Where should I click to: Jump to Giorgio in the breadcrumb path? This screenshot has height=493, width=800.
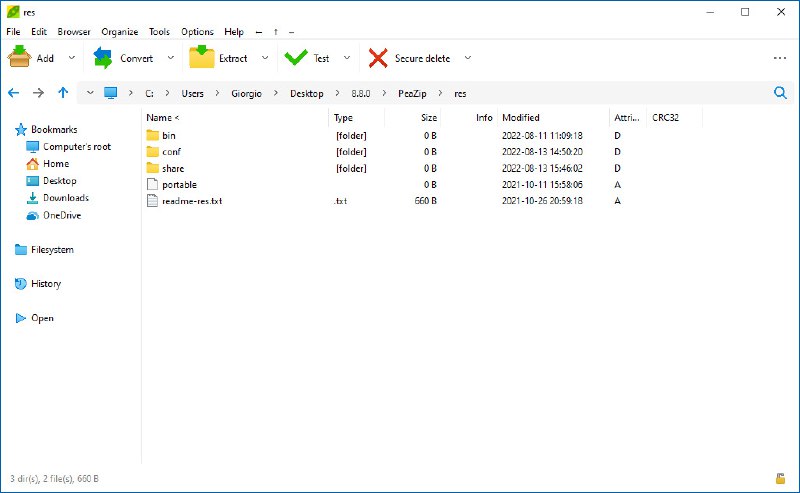click(246, 93)
